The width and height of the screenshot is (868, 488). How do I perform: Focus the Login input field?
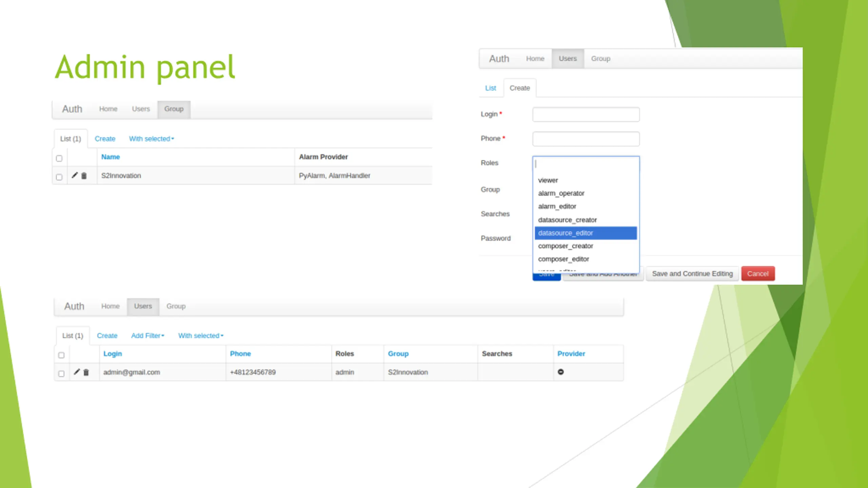pyautogui.click(x=586, y=115)
